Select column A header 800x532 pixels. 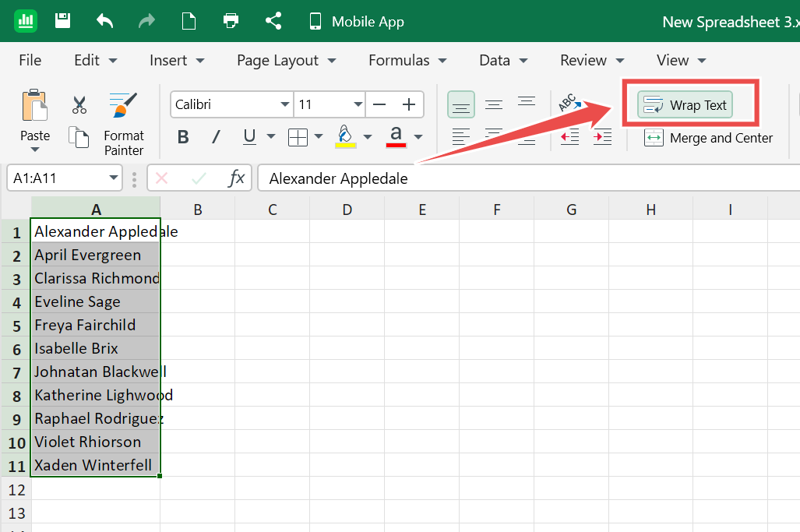click(96, 209)
